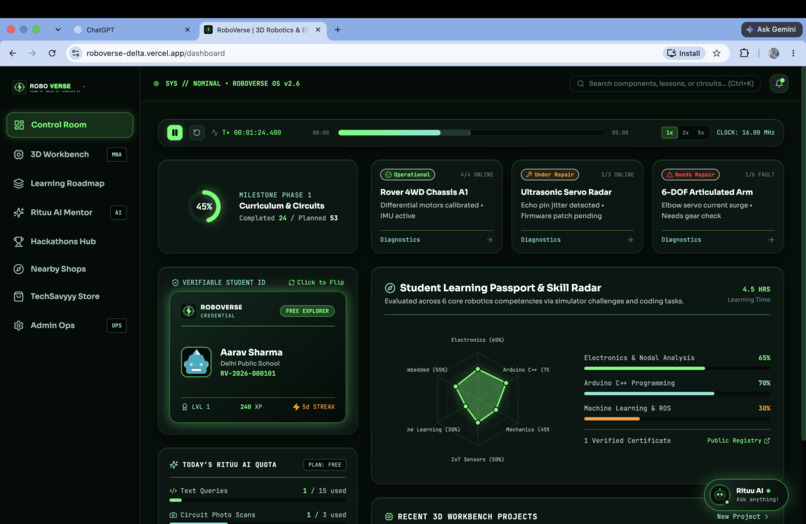This screenshot has height=524, width=806.
Task: Click the address bar URL
Action: tap(155, 53)
